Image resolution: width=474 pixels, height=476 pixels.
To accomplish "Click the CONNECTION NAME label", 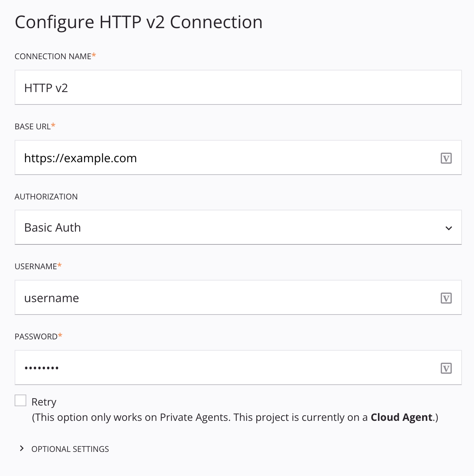I will point(53,56).
